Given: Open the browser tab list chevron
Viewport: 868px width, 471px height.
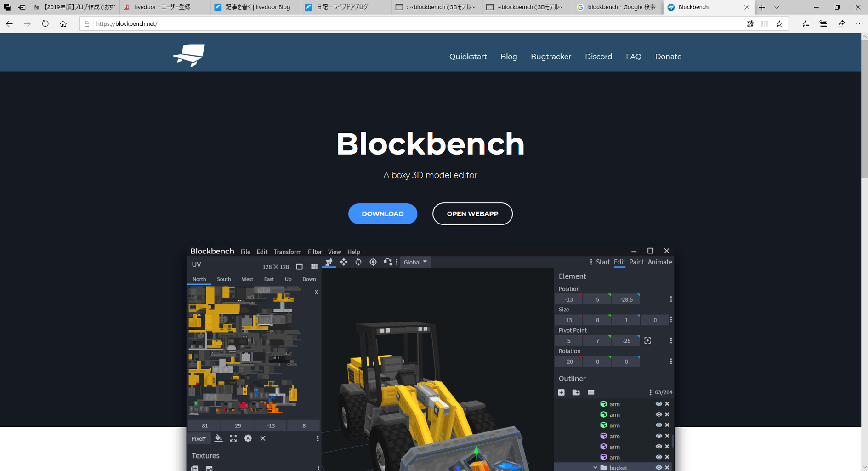Looking at the screenshot, I should click(x=777, y=7).
